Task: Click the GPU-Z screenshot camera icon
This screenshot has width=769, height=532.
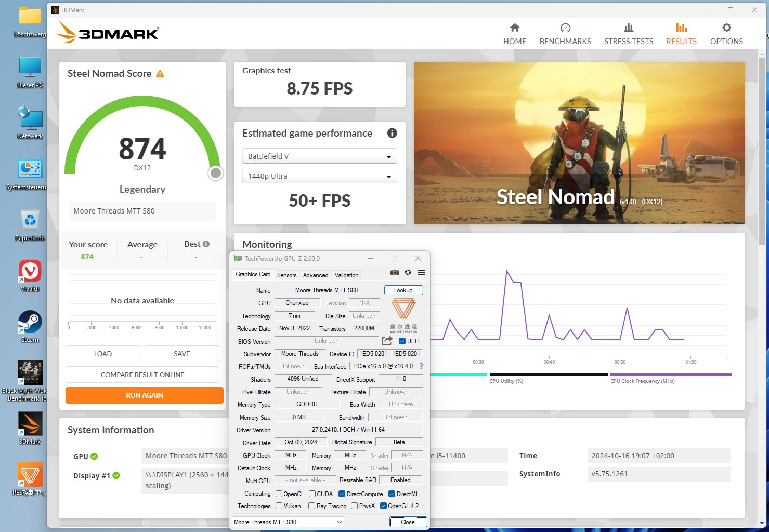Action: (395, 272)
